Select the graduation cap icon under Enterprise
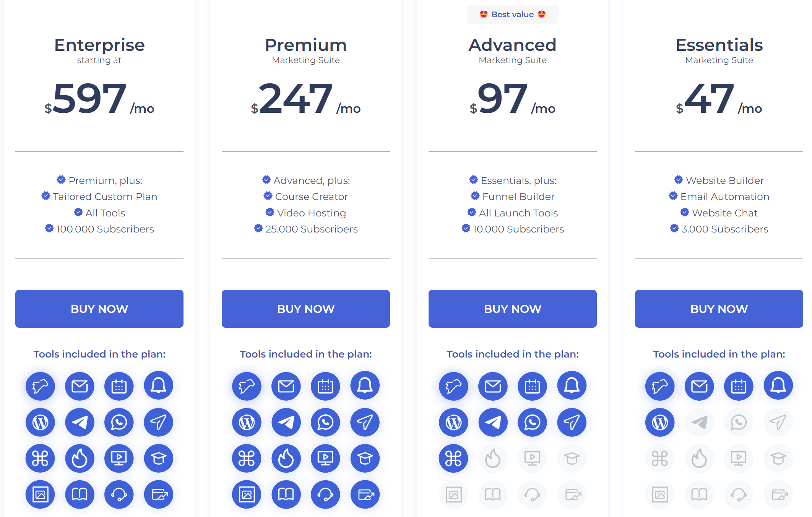Image resolution: width=812 pixels, height=517 pixels. point(158,458)
